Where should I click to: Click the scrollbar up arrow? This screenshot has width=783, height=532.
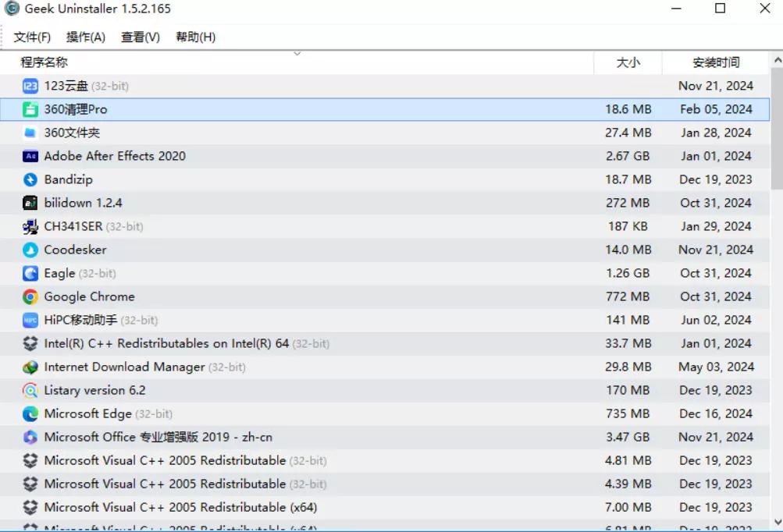click(777, 60)
